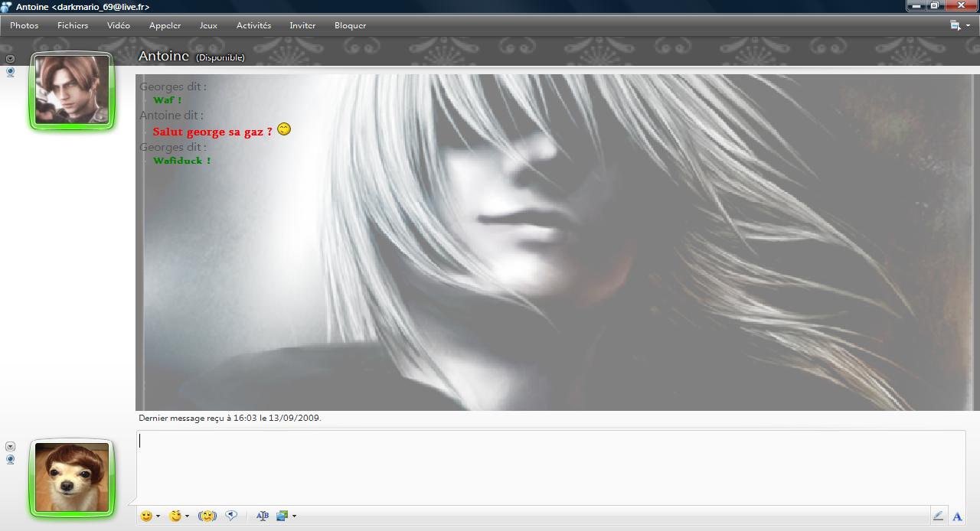Collapse Antoine's display picture with the arrow
Viewport: 980px width, 531px height.
click(x=10, y=59)
